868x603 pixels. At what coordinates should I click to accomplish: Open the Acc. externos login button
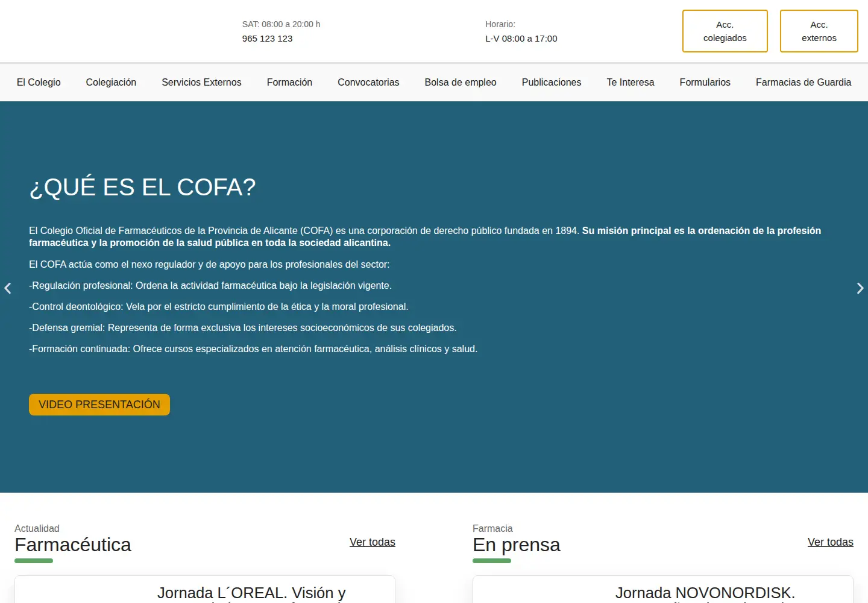click(819, 31)
